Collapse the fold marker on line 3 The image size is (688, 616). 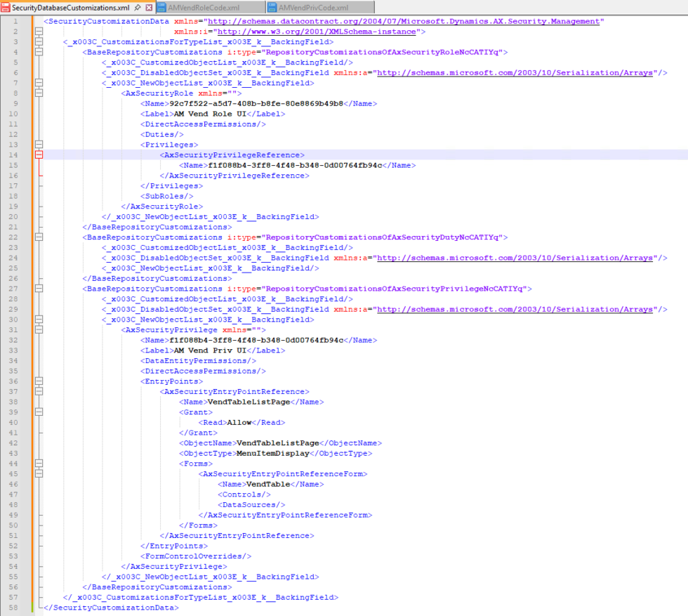click(38, 41)
